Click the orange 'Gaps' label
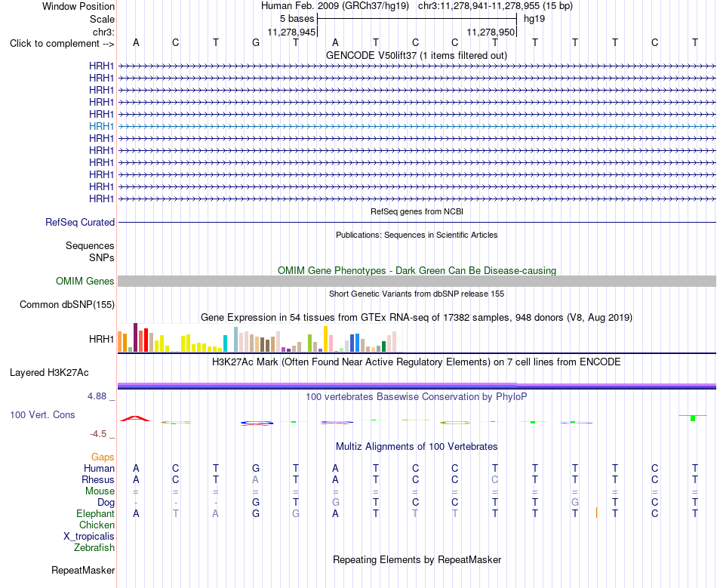Screen dimensions: 717x588 103,457
